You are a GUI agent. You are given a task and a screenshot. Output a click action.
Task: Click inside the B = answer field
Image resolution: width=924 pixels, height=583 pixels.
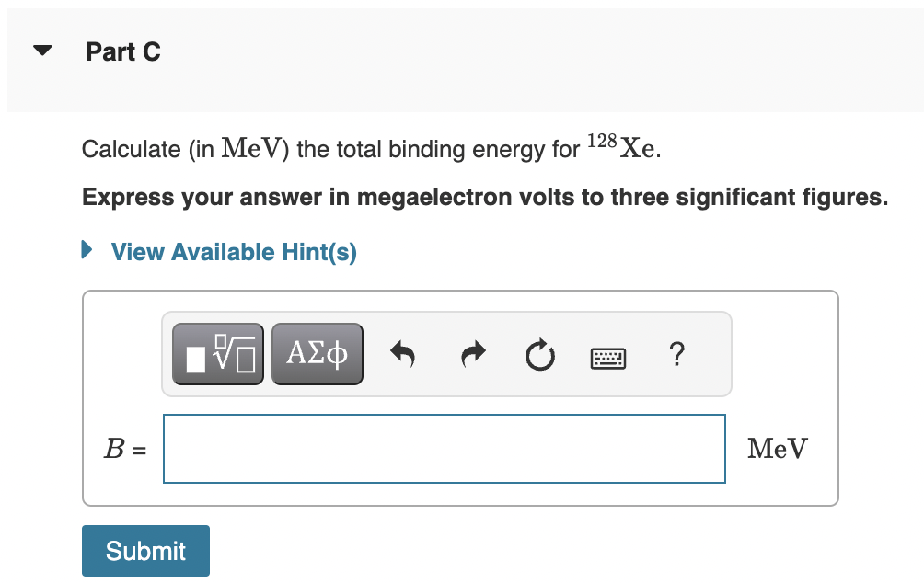(444, 448)
